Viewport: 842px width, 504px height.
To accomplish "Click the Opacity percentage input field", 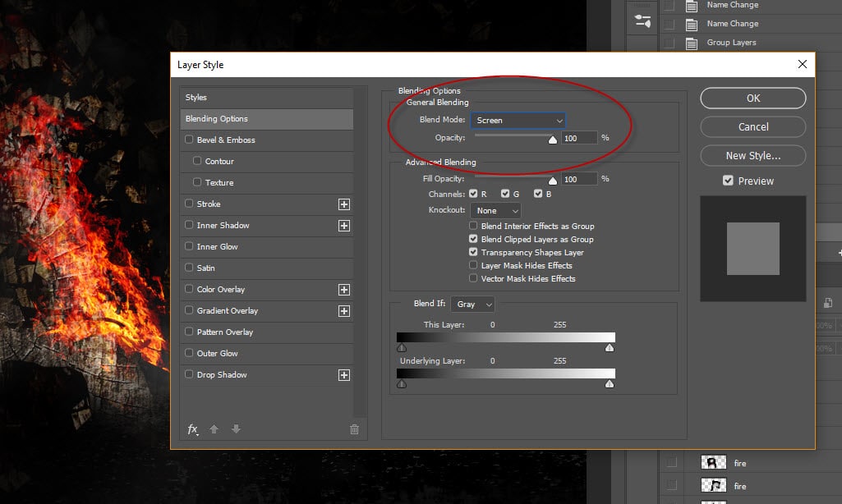I will (578, 138).
